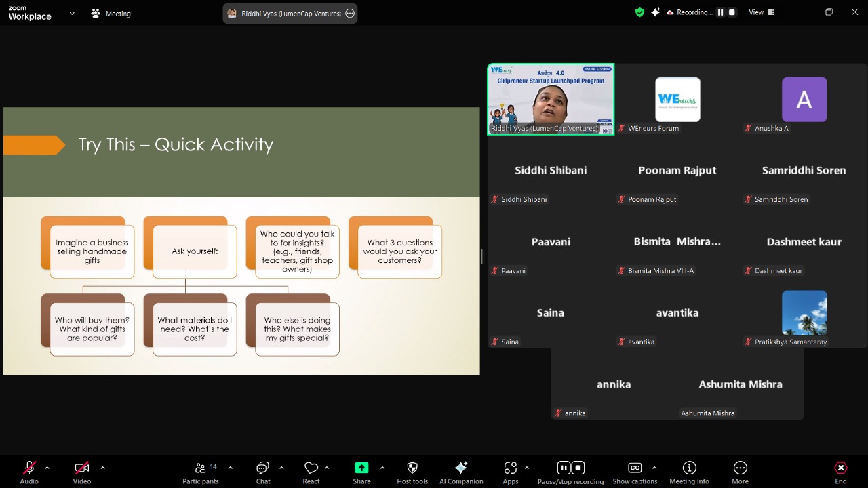Launch AI Companion from the toolbar

(x=461, y=468)
